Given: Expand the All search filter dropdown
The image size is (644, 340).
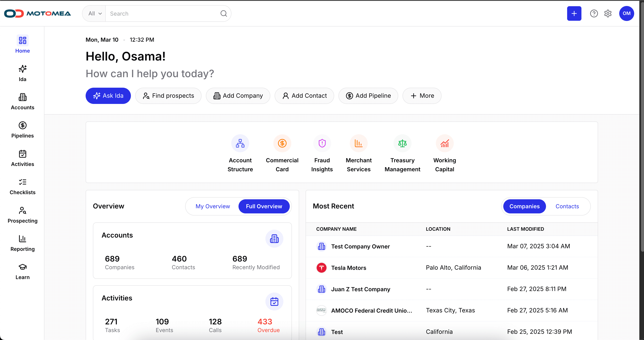Looking at the screenshot, I should click(95, 13).
